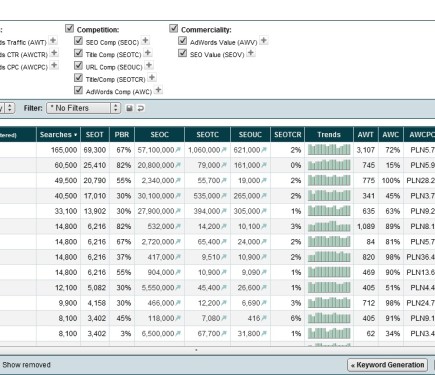Open SEOTC link arrow for 9,510
The width and height of the screenshot is (435, 375).
(224, 257)
